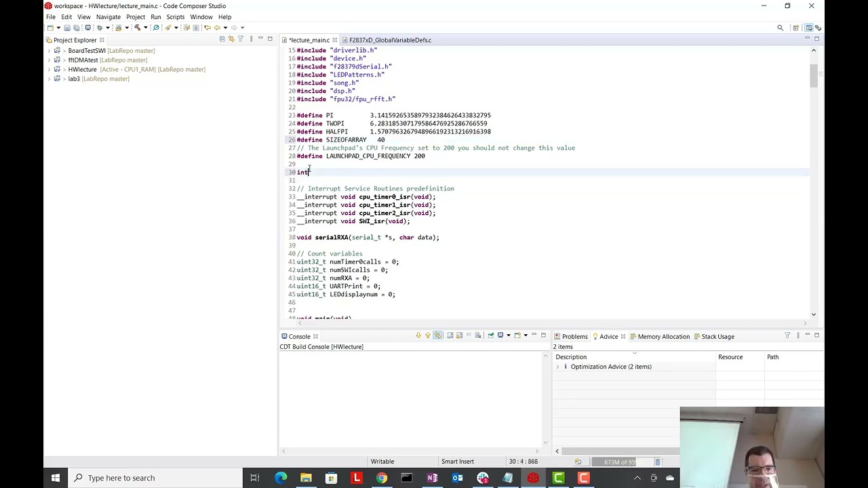Maximize the Console panel
This screenshot has height=488, width=868.
(x=543, y=335)
